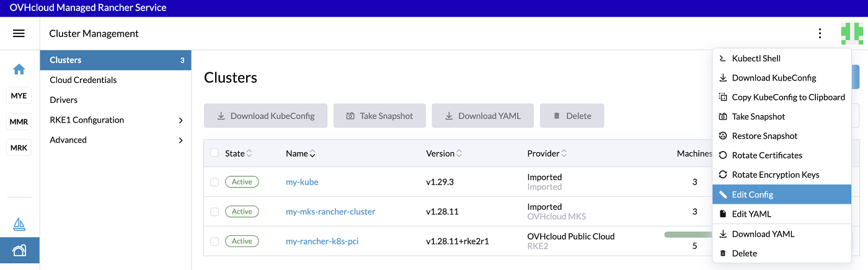868x270 pixels.
Task: Sort the table by Name column
Action: tap(300, 154)
